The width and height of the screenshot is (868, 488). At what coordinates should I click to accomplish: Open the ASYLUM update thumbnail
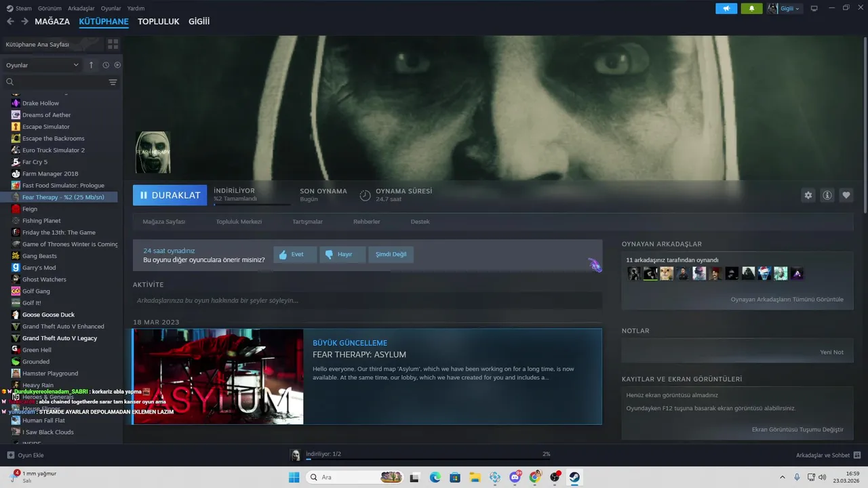pyautogui.click(x=218, y=377)
